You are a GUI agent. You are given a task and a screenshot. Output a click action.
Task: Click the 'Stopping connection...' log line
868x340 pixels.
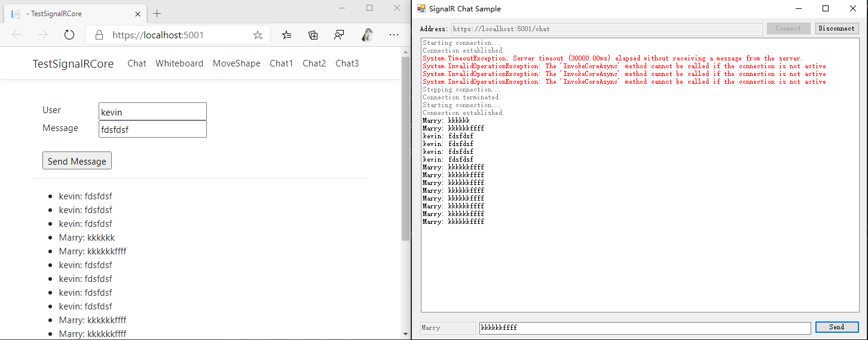461,90
